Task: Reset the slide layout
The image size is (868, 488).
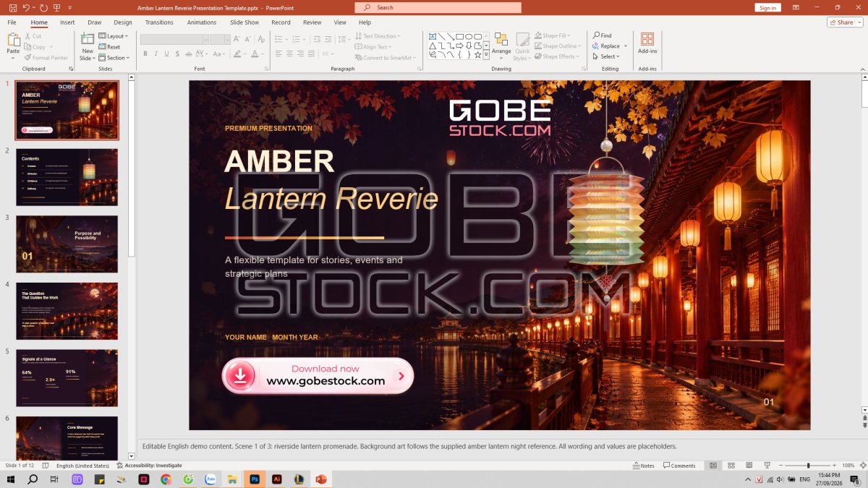Action: [x=109, y=47]
